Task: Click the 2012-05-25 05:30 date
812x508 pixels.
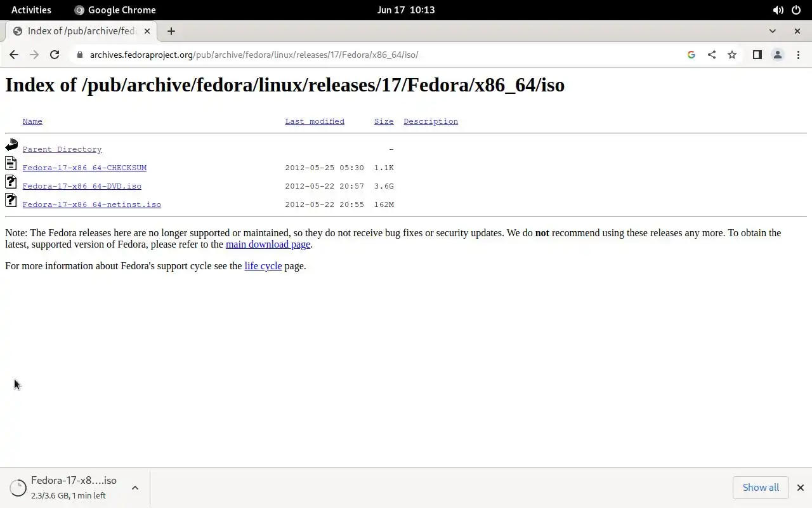Action: pyautogui.click(x=325, y=168)
